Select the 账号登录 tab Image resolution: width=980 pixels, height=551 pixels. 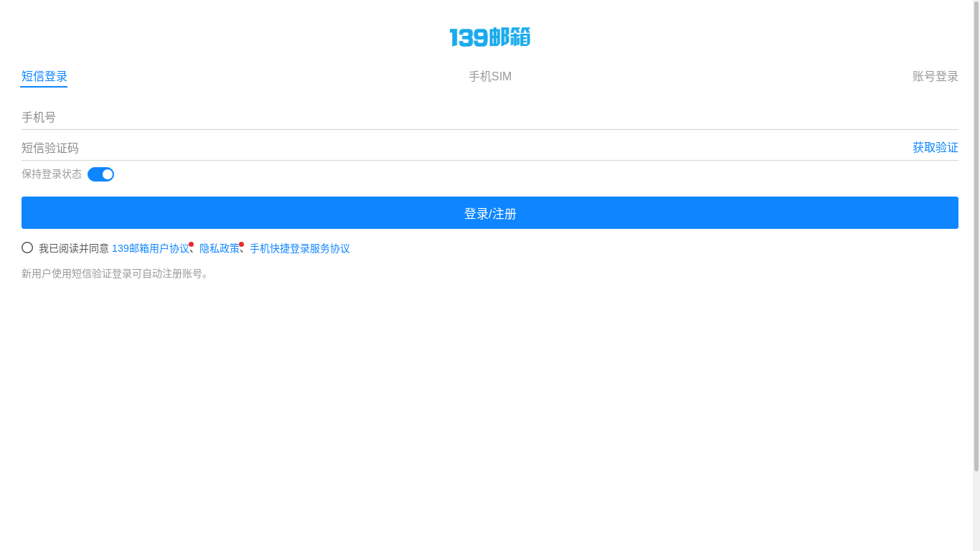coord(936,77)
